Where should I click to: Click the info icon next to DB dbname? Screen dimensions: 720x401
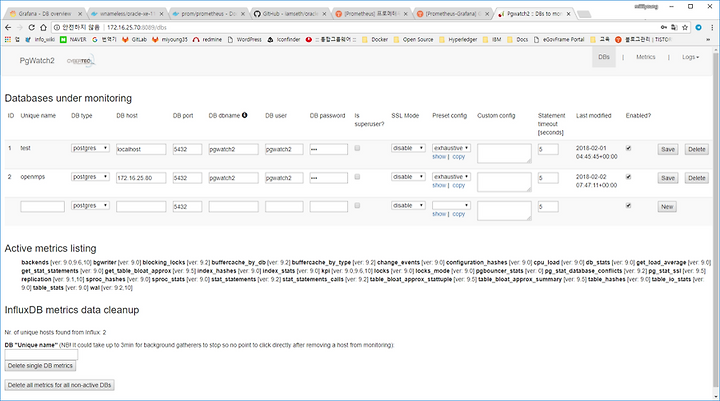point(245,115)
